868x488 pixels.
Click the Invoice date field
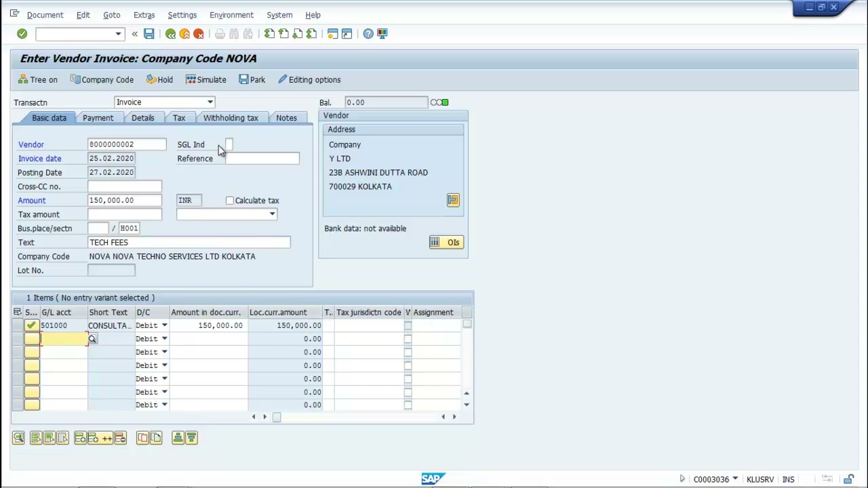111,159
